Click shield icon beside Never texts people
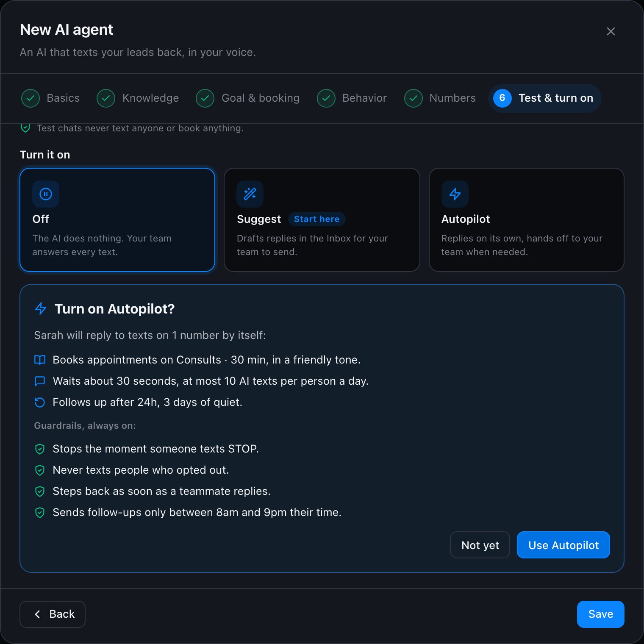This screenshot has height=644, width=644. click(x=40, y=470)
